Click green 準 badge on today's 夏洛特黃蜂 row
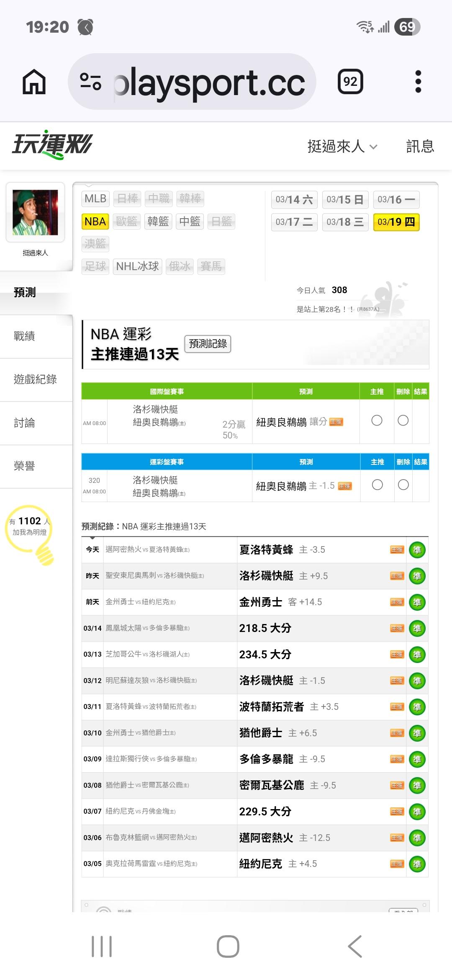The image size is (452, 980). (417, 550)
